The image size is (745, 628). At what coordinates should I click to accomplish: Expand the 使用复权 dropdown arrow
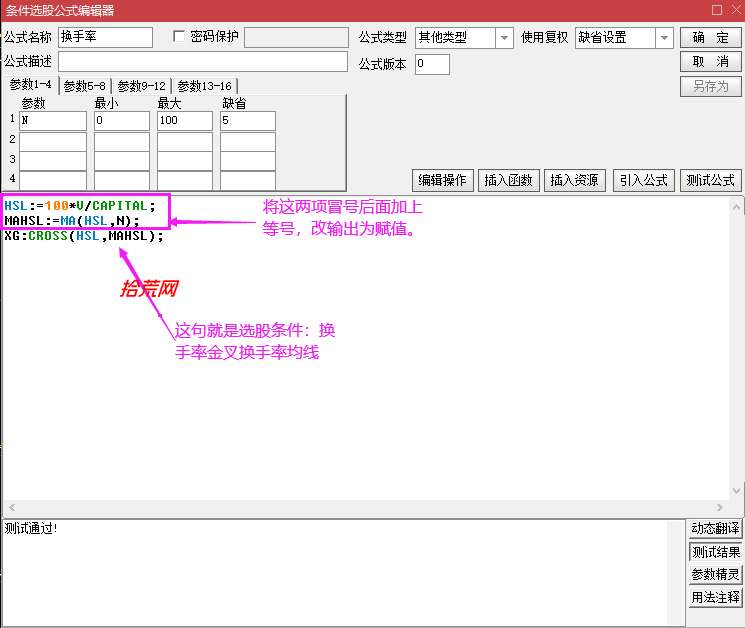click(x=664, y=38)
